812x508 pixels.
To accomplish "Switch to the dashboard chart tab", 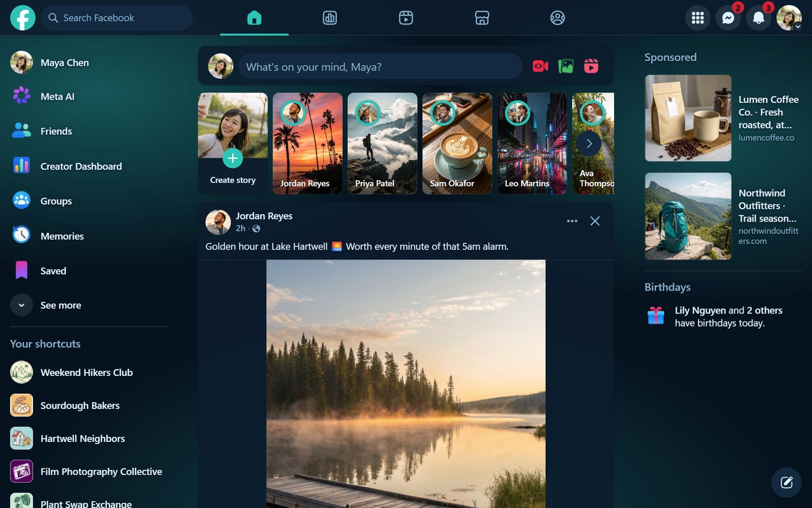I will pyautogui.click(x=330, y=18).
